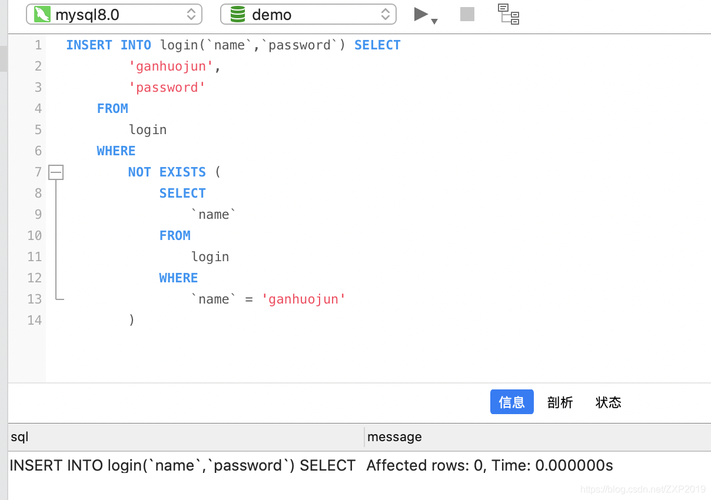Click 'ganhuojun' string on line 13
Screen dimensions: 711x500
[303, 299]
